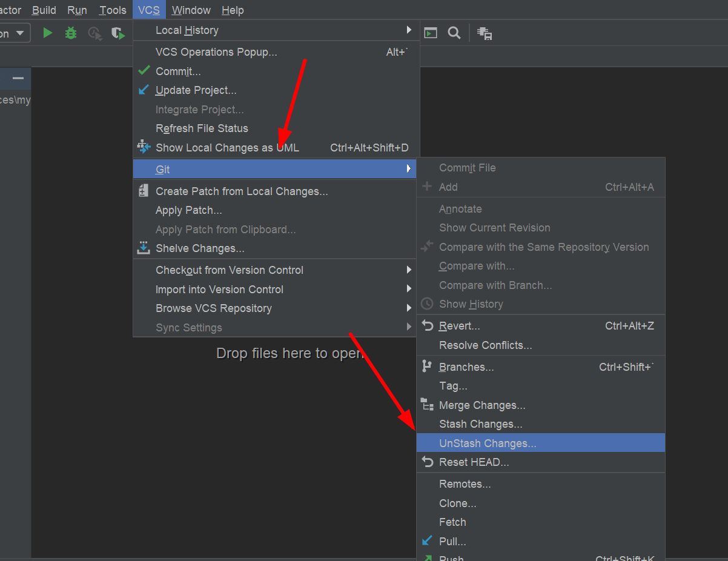Select Stash Changes...
This screenshot has width=728, height=561.
tap(541, 424)
